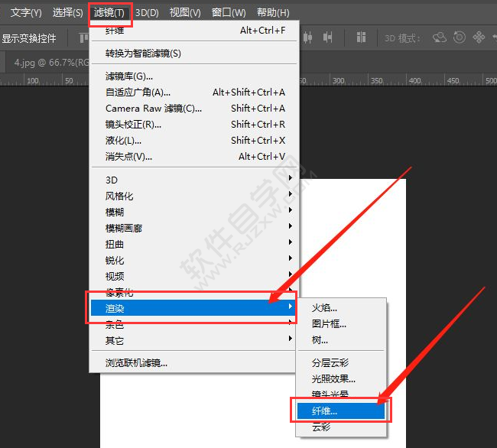This screenshot has height=448, width=497.
Task: Expand the 视频 submenu
Action: coord(194,276)
